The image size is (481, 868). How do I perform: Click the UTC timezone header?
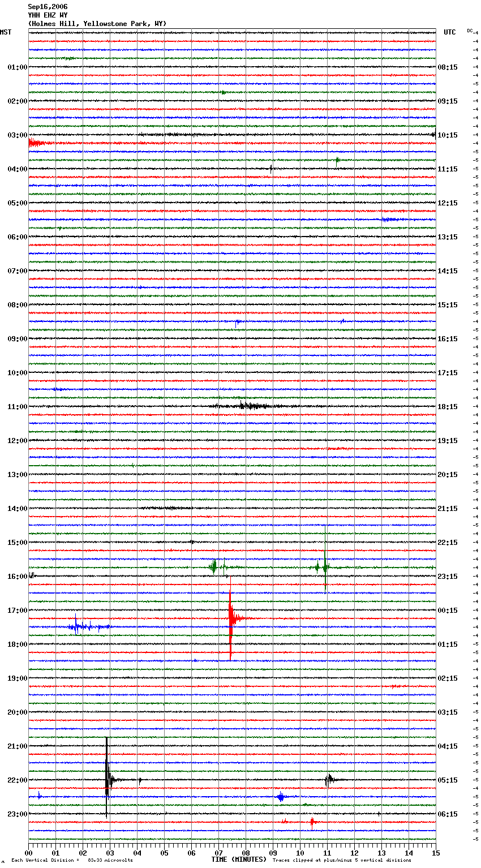pos(450,32)
